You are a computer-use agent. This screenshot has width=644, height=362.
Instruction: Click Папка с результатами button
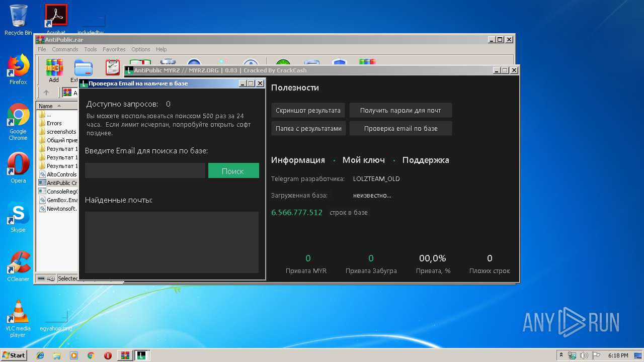coord(308,128)
